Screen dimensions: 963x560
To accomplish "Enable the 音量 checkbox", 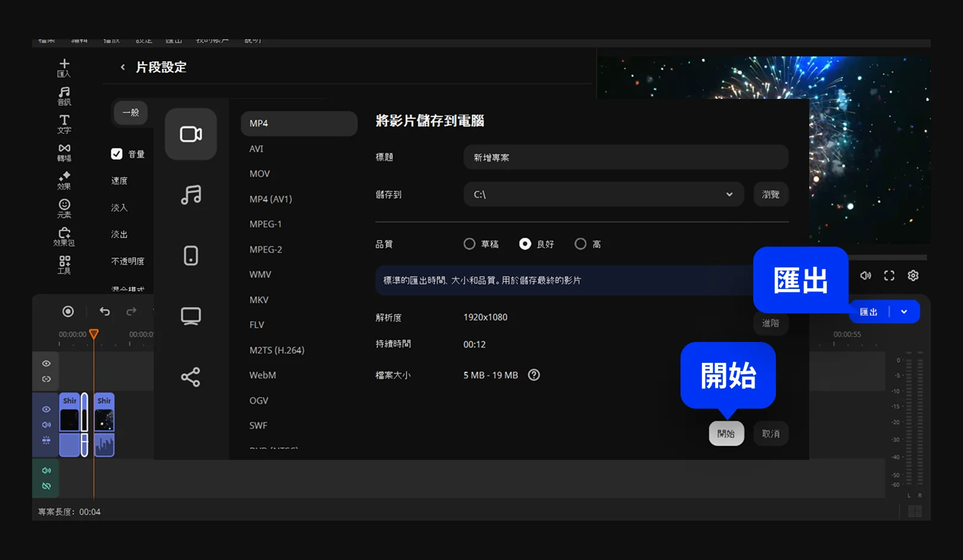I will click(x=117, y=154).
